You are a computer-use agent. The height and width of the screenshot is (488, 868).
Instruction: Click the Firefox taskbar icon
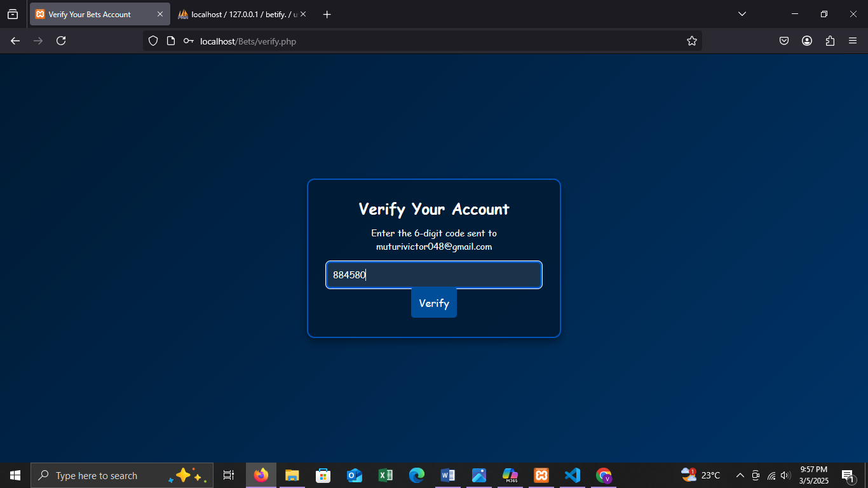261,475
